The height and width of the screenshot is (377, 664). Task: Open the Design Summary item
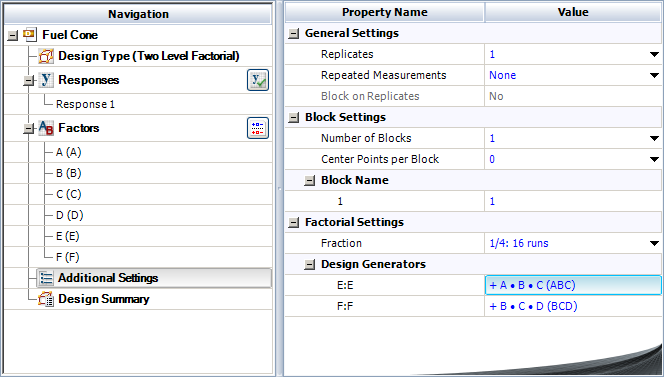104,299
